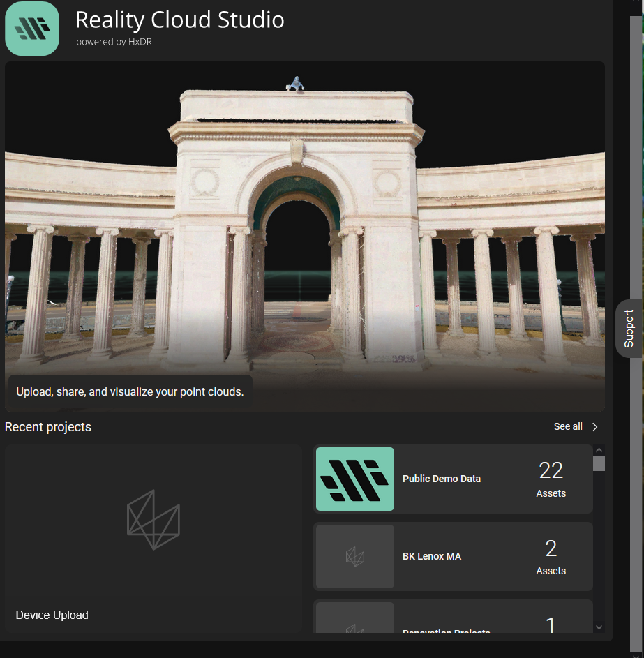Open the Device Upload label
Viewport: 644px width, 658px height.
(x=52, y=615)
